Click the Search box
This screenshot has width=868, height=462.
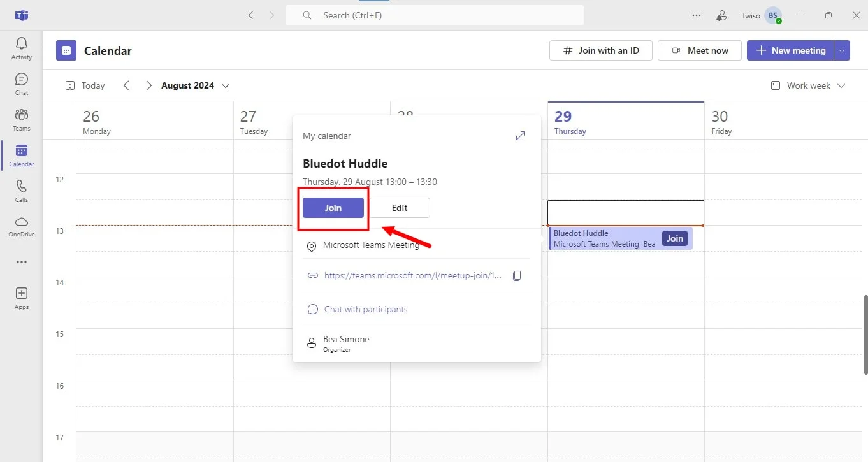(x=435, y=15)
